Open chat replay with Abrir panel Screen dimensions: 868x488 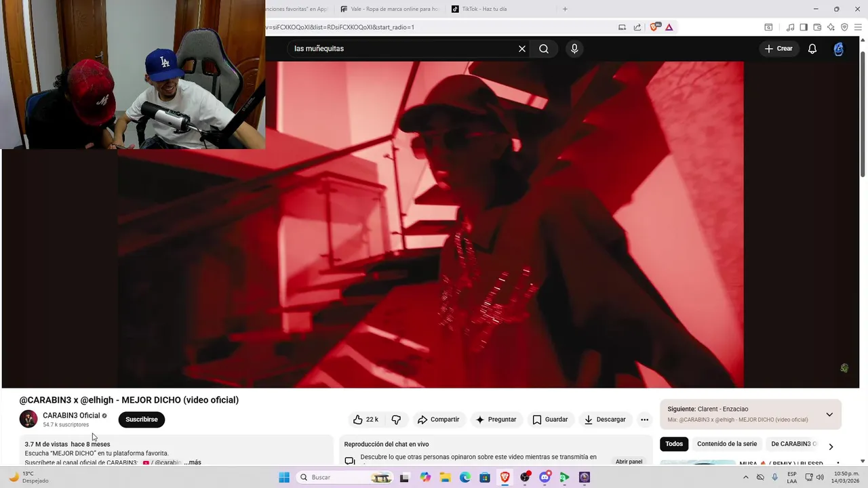point(629,462)
